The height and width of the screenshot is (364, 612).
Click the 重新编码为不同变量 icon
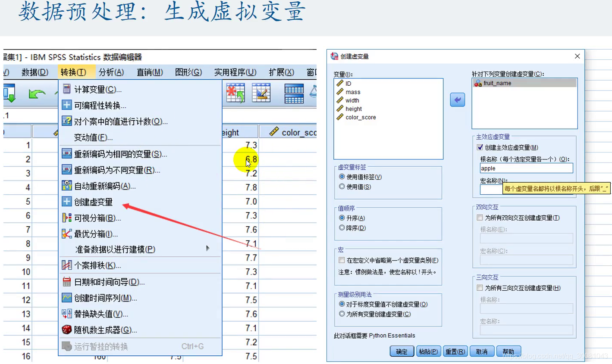(66, 170)
